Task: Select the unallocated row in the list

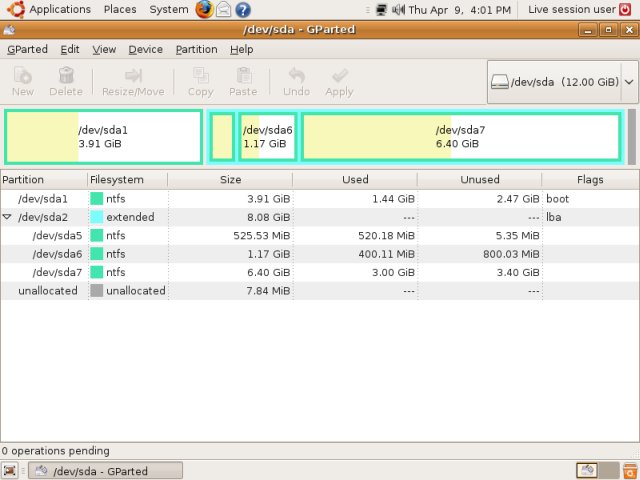Action: 320,291
